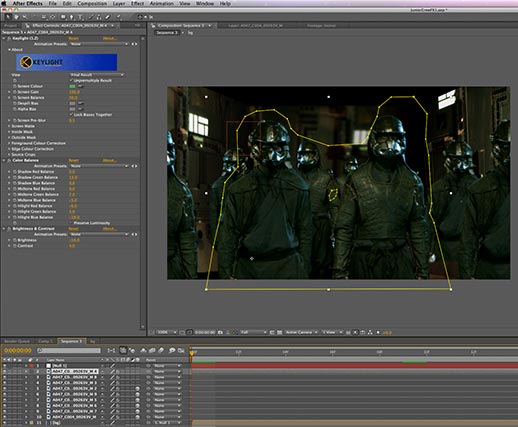Switch to Render Queue tab
Viewport: 518px width, 427px height.
click(17, 341)
